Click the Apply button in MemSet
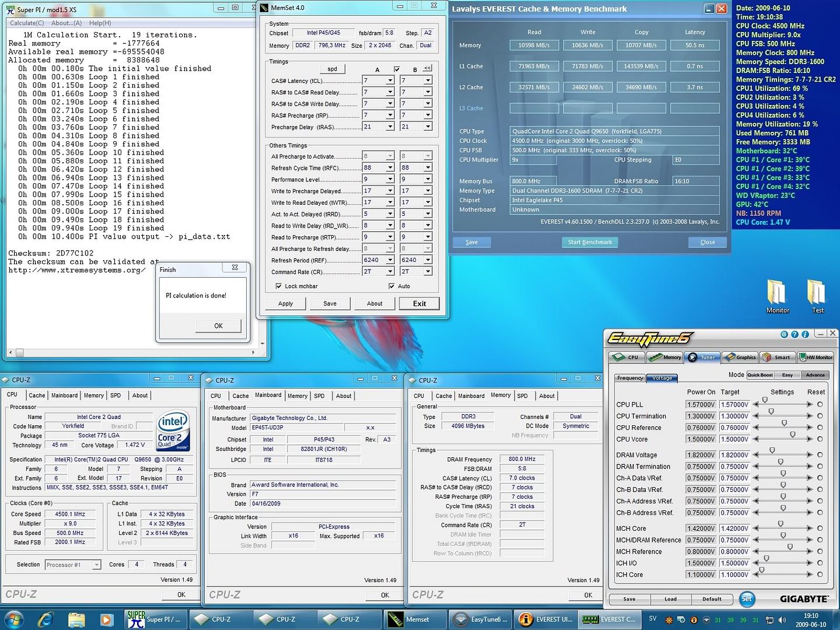Viewport: 840px width, 630px height. pos(285,303)
